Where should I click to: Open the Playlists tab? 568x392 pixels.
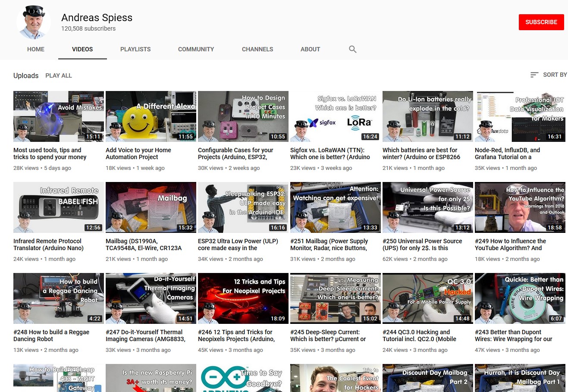tap(135, 49)
